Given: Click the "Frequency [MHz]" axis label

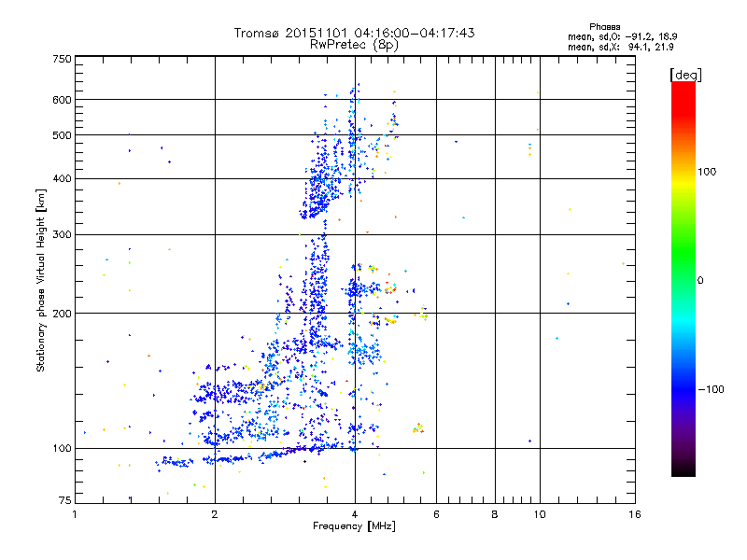Looking at the screenshot, I should pyautogui.click(x=354, y=526).
